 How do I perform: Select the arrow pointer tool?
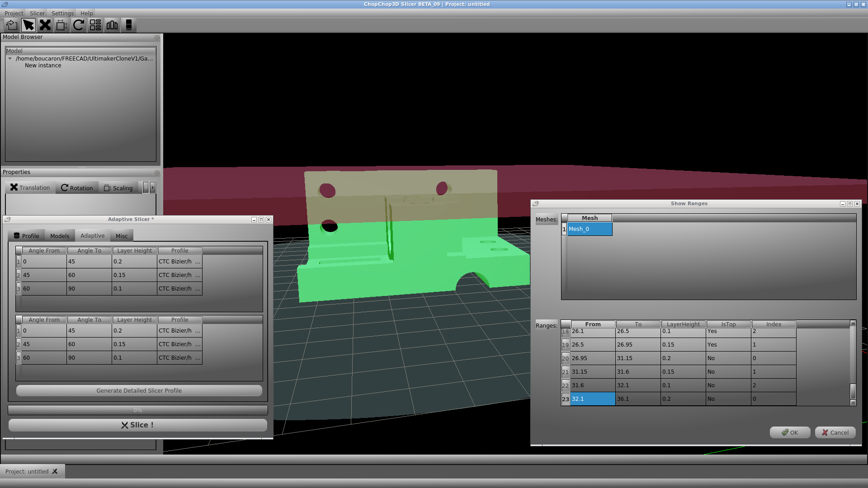(x=28, y=25)
